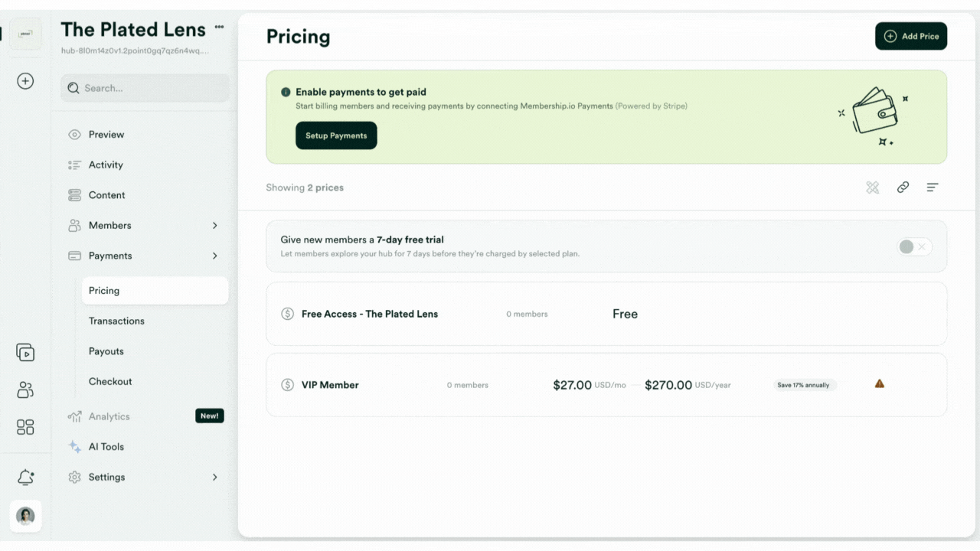
Task: Click the search magnifier icon
Action: coord(73,88)
